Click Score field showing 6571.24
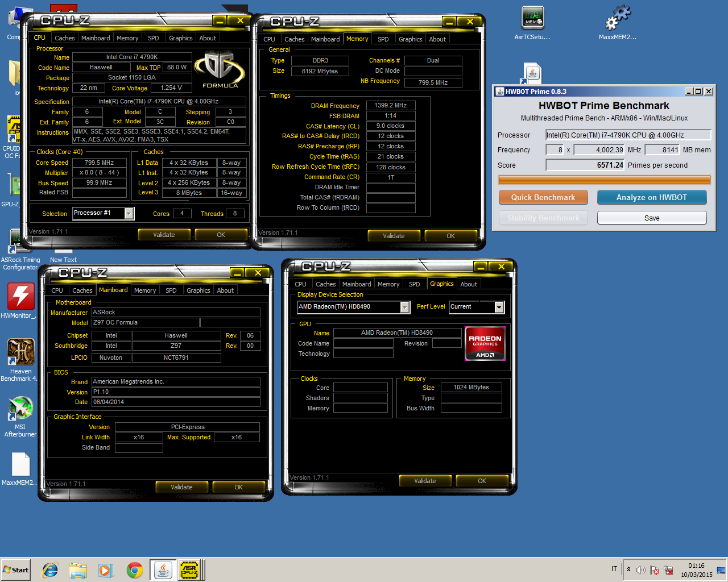The height and width of the screenshot is (582, 728). coord(585,165)
